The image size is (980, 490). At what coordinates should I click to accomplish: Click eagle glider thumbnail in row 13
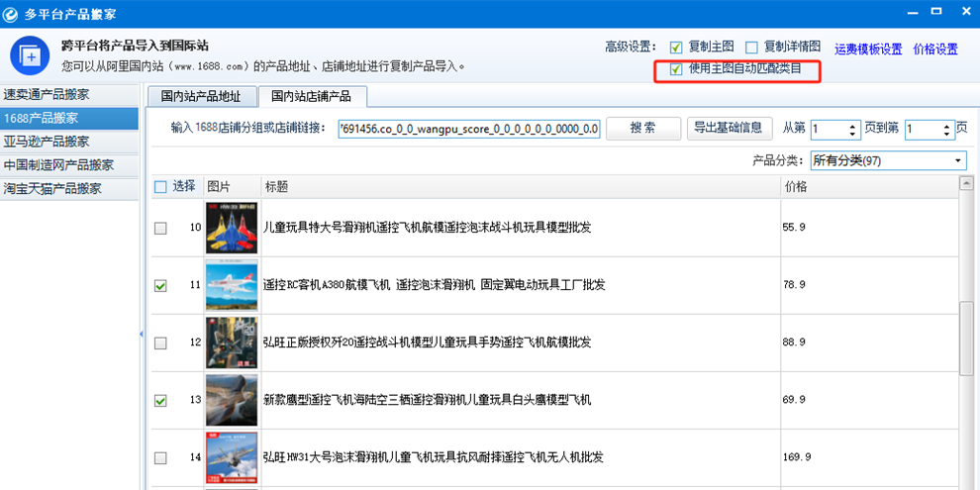coord(232,400)
